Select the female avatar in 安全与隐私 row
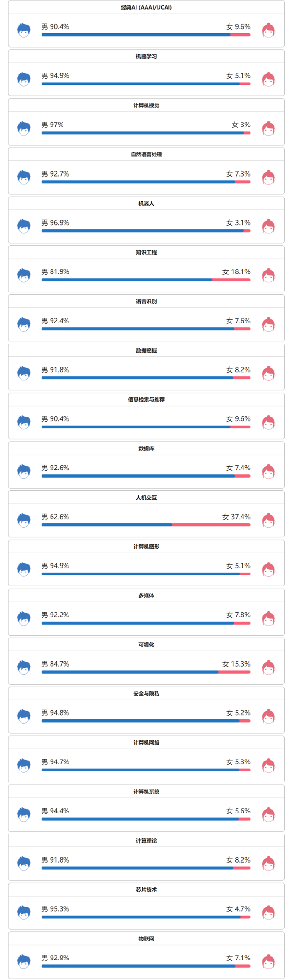This screenshot has width=294, height=980. (269, 716)
